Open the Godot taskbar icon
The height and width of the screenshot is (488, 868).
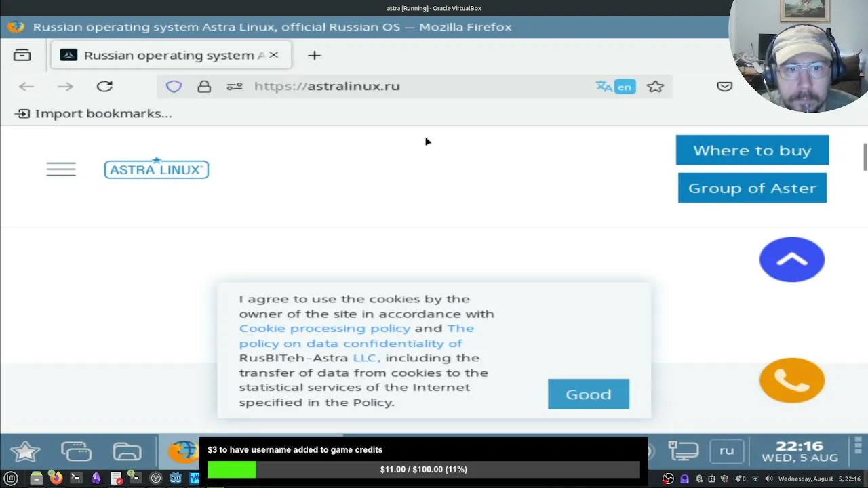point(176,479)
